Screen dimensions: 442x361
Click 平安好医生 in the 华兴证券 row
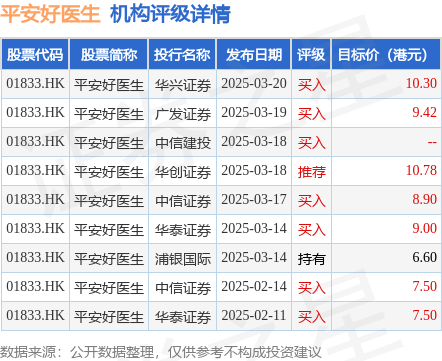(109, 85)
